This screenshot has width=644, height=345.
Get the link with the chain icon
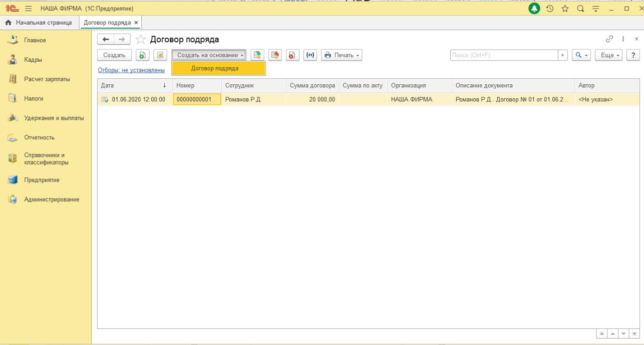[609, 39]
